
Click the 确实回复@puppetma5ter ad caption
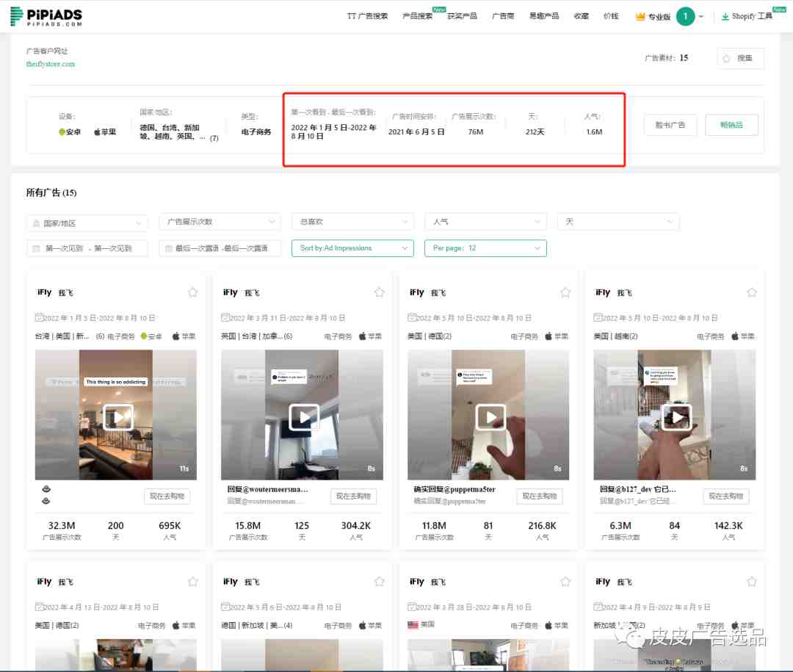point(455,489)
